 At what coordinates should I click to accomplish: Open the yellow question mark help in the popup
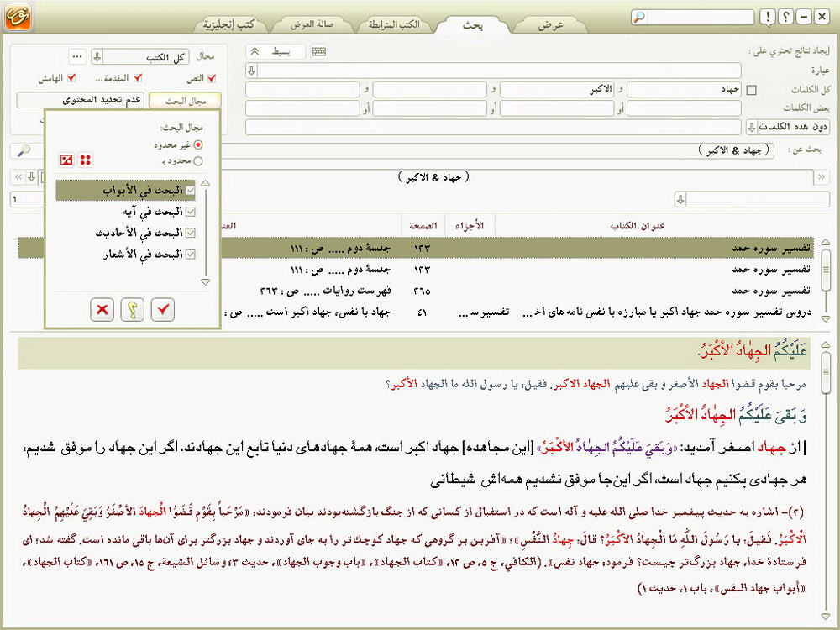point(133,309)
